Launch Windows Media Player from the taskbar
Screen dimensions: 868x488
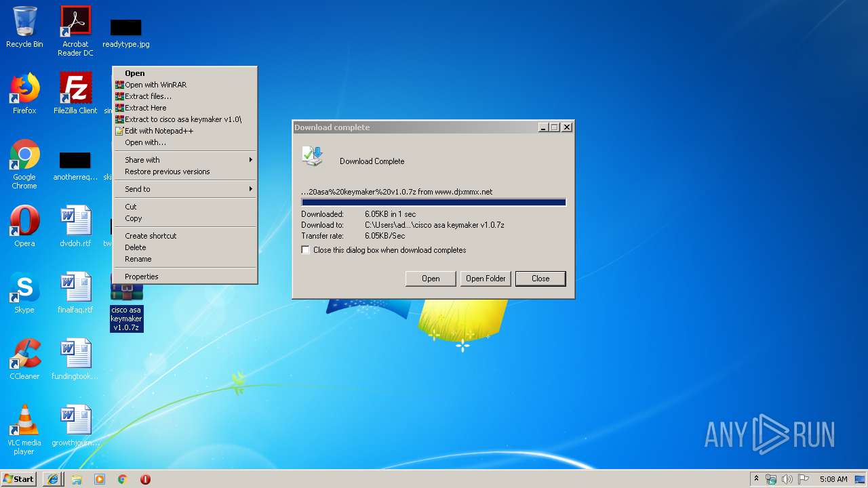(100, 479)
